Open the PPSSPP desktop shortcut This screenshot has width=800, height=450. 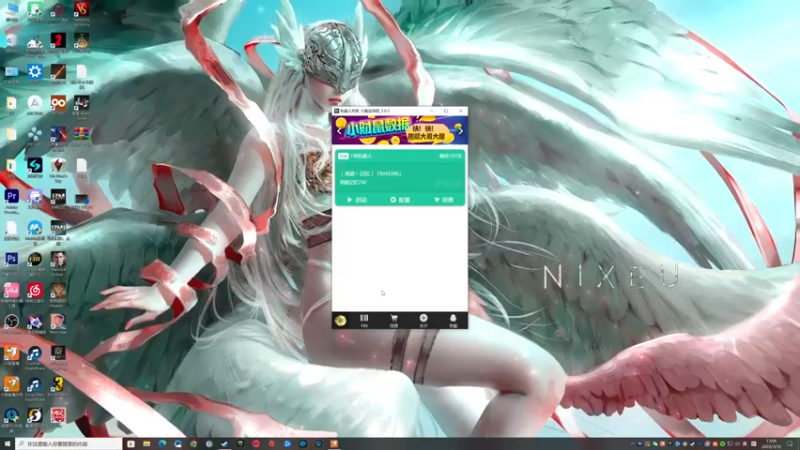tap(35, 137)
